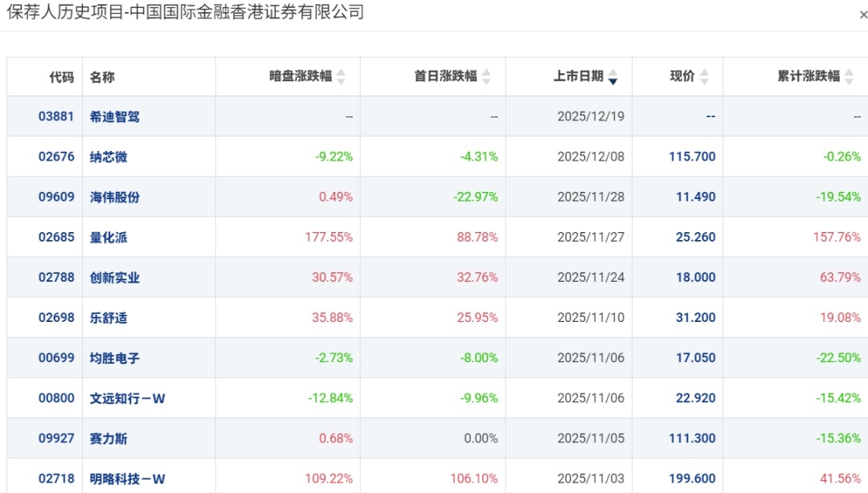
Task: Click the 代码 column header
Action: click(61, 77)
